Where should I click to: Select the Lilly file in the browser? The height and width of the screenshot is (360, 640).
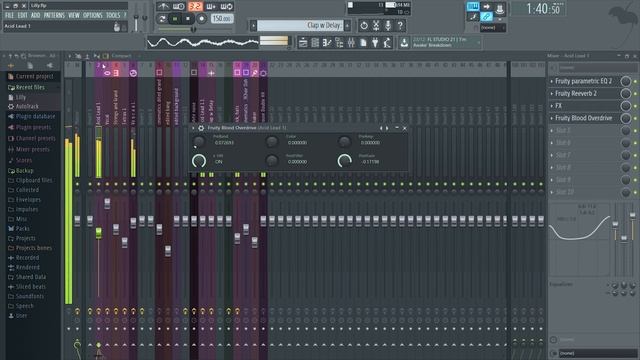pos(20,97)
